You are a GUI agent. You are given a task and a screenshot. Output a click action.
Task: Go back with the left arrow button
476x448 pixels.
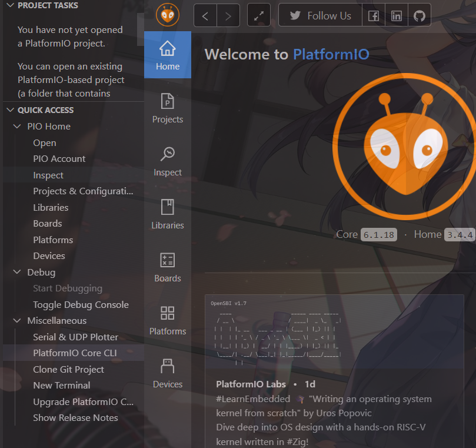205,15
